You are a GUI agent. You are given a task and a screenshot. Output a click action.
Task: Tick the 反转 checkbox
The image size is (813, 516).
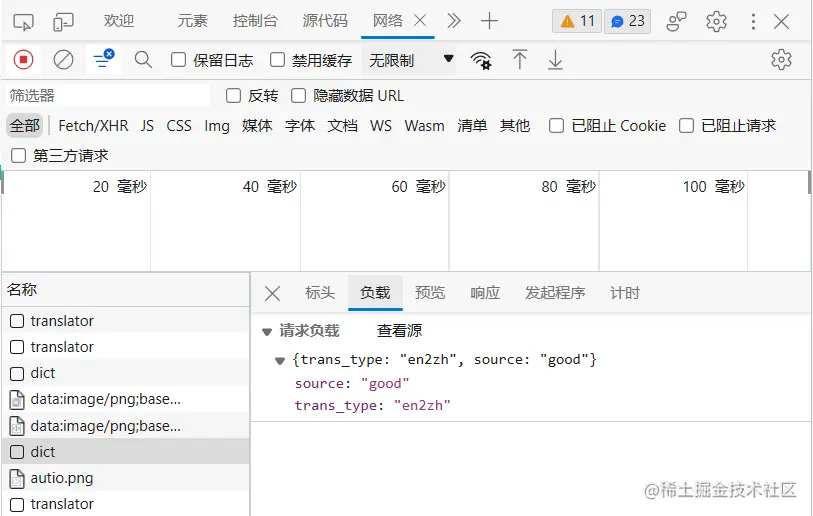[233, 95]
